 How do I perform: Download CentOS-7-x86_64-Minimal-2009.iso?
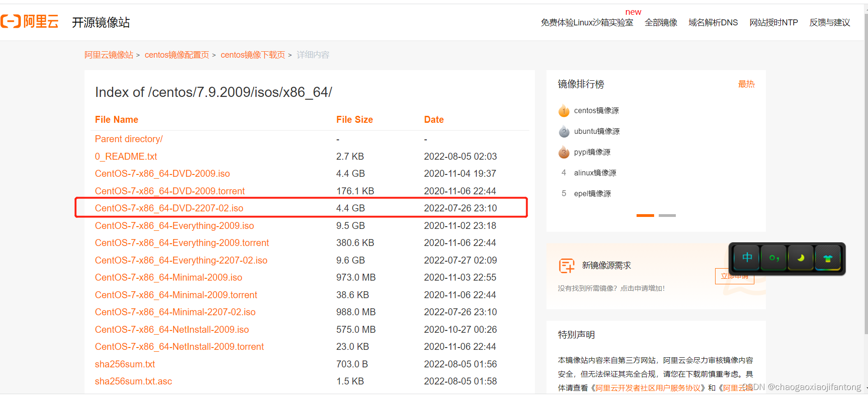169,277
